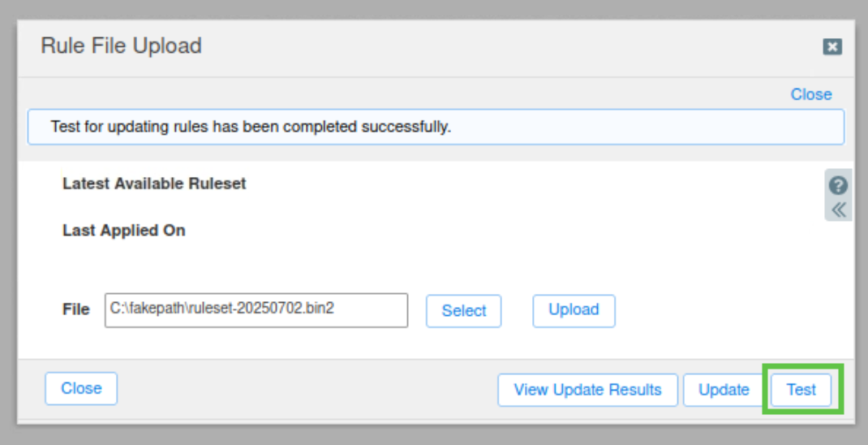This screenshot has width=868, height=445.
Task: Click empty footer space left of View Update Results
Action: 308,390
